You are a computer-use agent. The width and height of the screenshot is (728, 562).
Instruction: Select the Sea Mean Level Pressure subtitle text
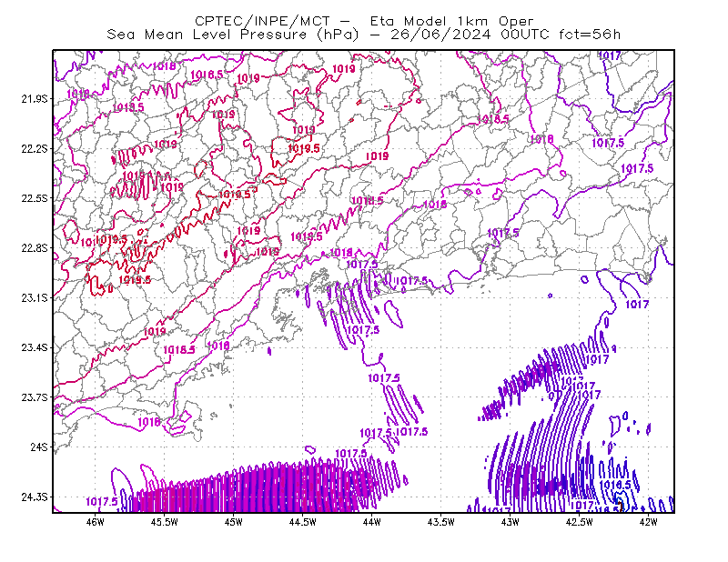(233, 35)
